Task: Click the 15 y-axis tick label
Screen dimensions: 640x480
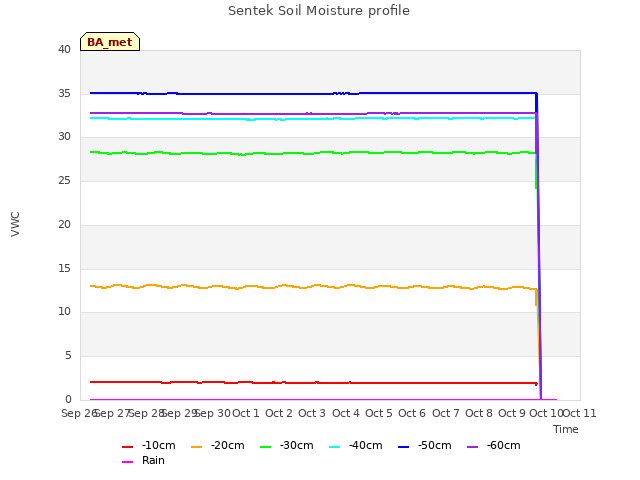Action: (64, 268)
